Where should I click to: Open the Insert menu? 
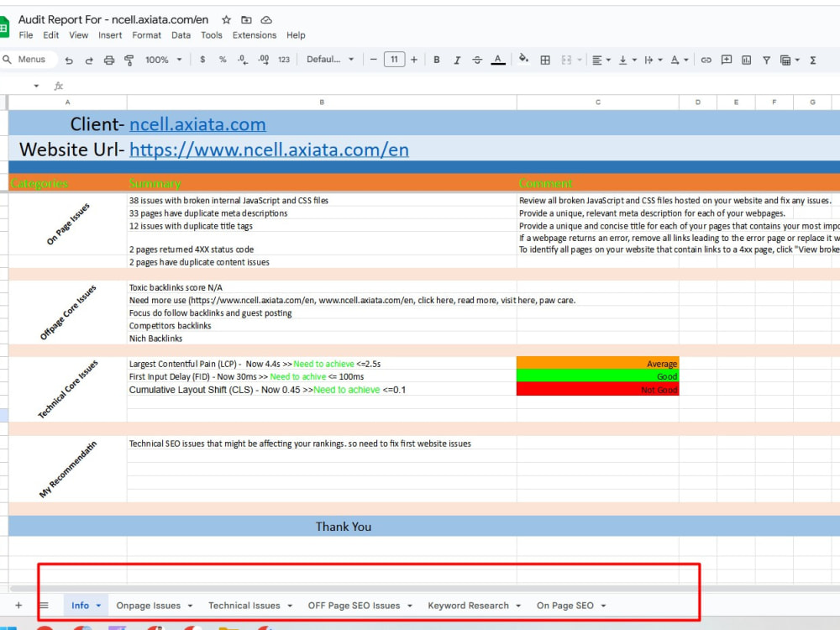[110, 35]
